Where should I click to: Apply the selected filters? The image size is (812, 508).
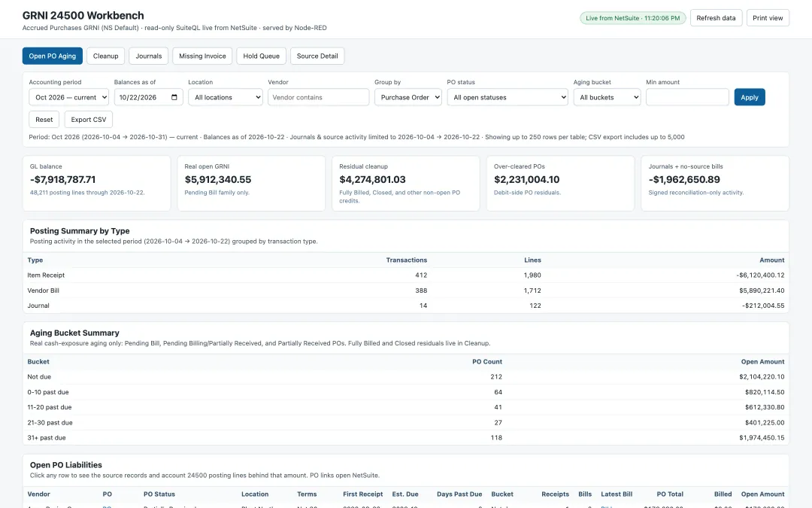(x=750, y=97)
